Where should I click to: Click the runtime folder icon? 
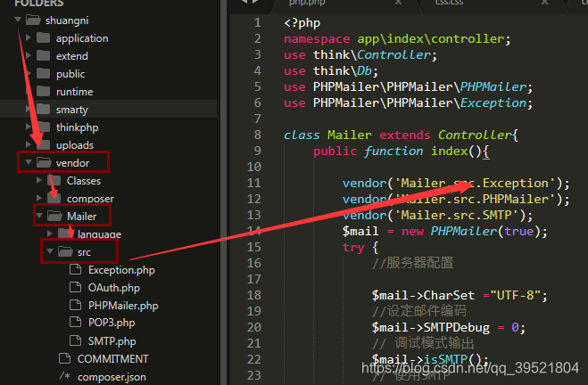coord(44,91)
